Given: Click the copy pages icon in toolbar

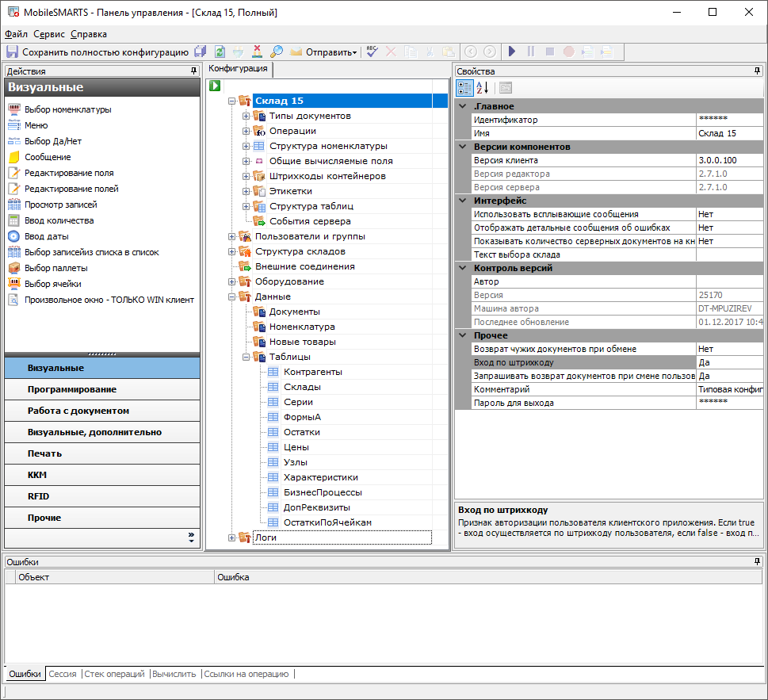Looking at the screenshot, I should coord(411,52).
